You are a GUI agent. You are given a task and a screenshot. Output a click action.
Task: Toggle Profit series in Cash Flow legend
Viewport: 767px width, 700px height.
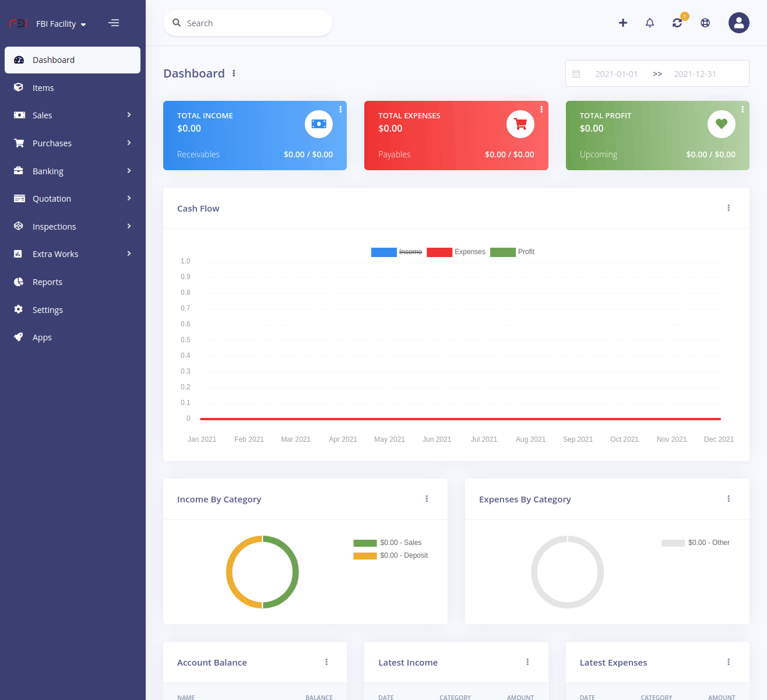click(x=512, y=252)
